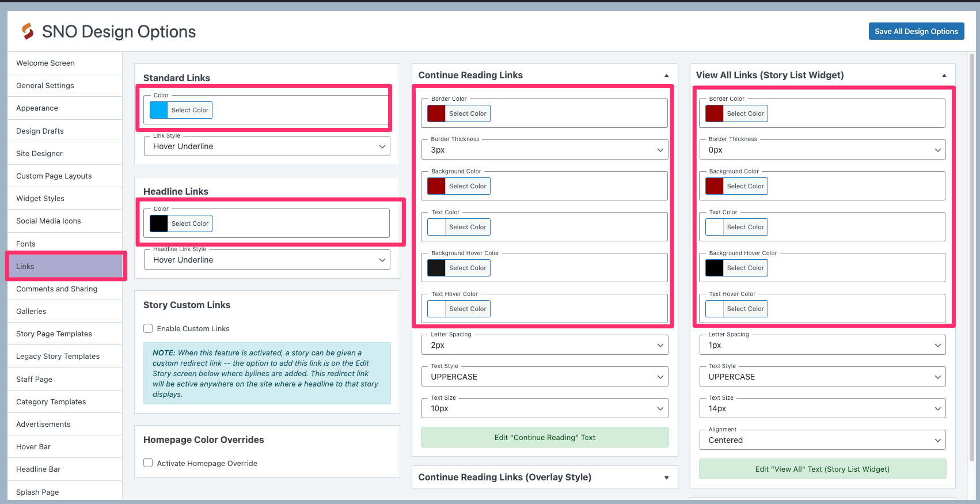Screen dimensions: 980x504
Task: Open Continue Reading Border Thickness dropdown
Action: coord(545,150)
